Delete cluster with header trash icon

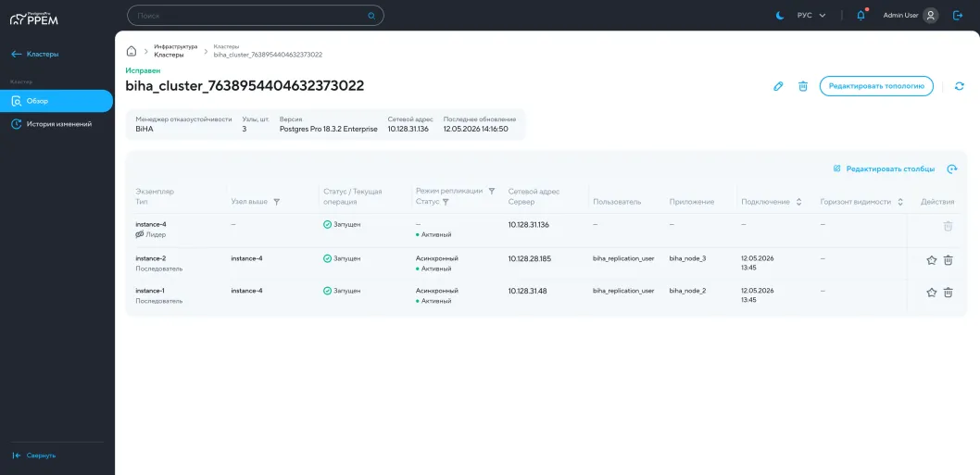803,86
